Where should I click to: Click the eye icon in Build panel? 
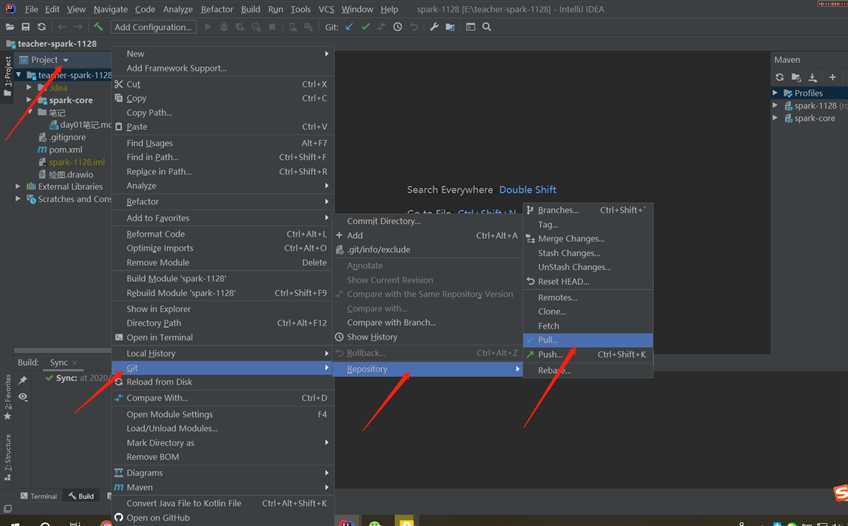click(23, 397)
